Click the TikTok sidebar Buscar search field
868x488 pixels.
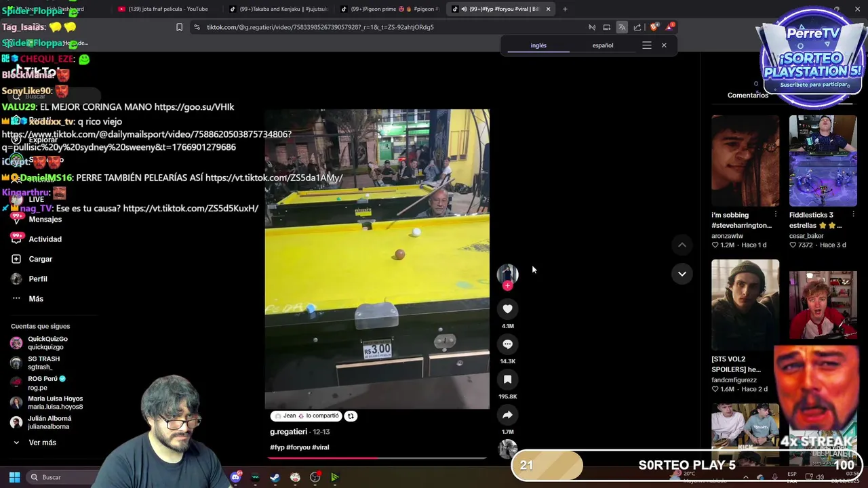click(x=54, y=96)
